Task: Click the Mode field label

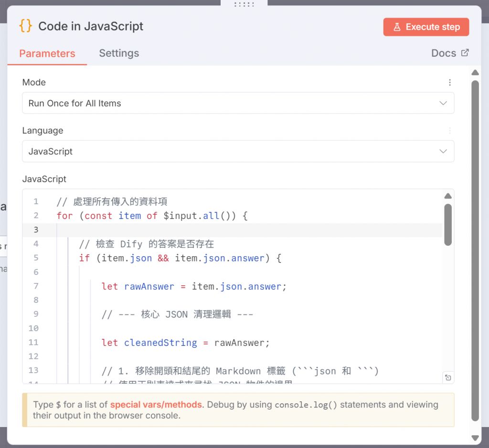Action: tap(34, 82)
